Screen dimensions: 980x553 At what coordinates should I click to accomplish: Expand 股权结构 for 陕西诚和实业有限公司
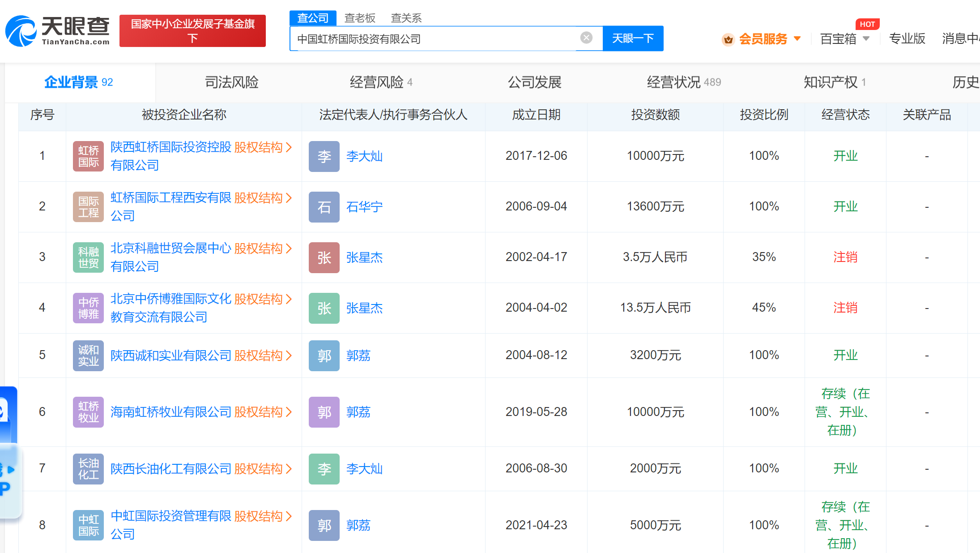[263, 356]
